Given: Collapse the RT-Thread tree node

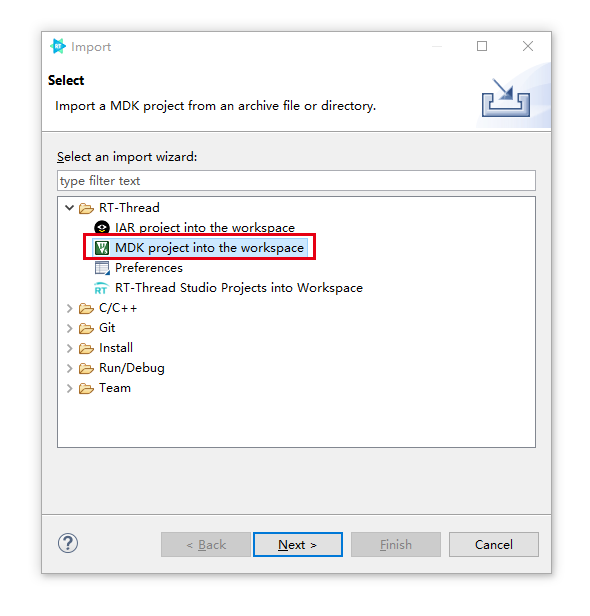Looking at the screenshot, I should 70,207.
